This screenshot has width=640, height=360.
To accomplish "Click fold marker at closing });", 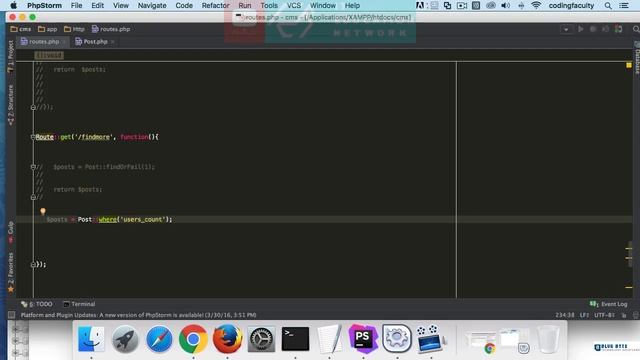I will [33, 264].
